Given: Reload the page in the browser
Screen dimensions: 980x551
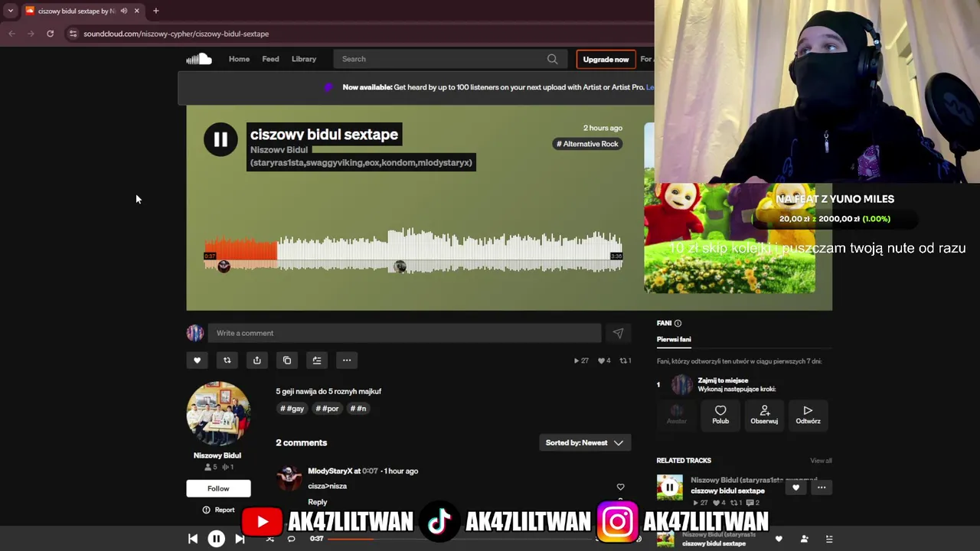Looking at the screenshot, I should point(50,34).
